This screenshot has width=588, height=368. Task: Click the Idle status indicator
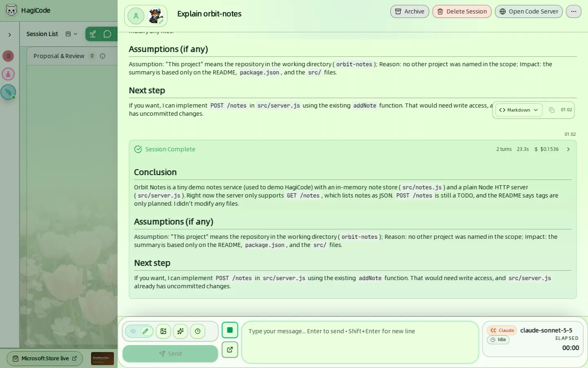498,340
